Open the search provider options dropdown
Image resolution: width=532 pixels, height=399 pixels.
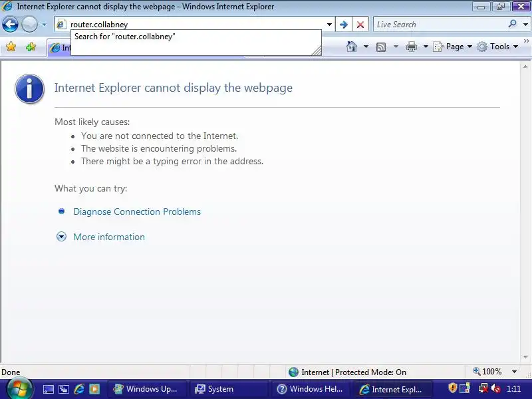525,25
